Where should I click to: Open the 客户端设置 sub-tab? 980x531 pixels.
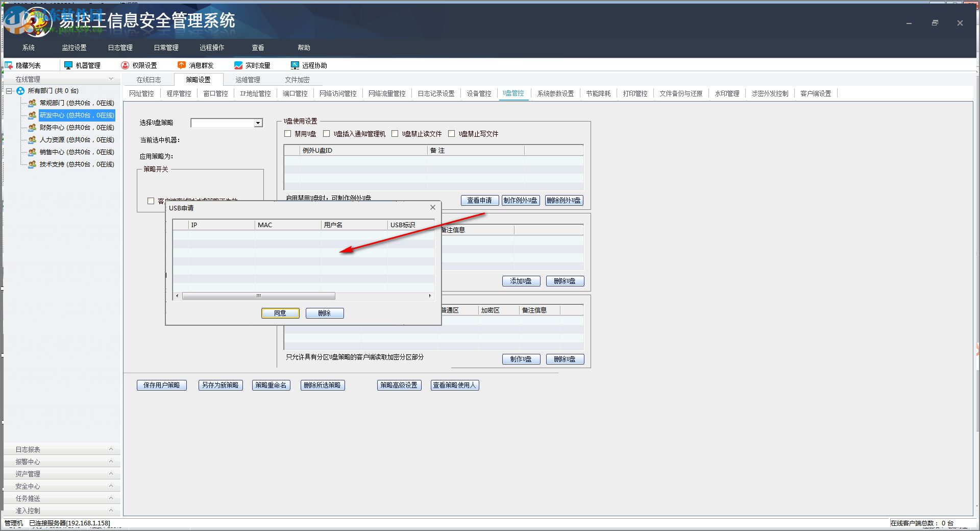pyautogui.click(x=816, y=93)
